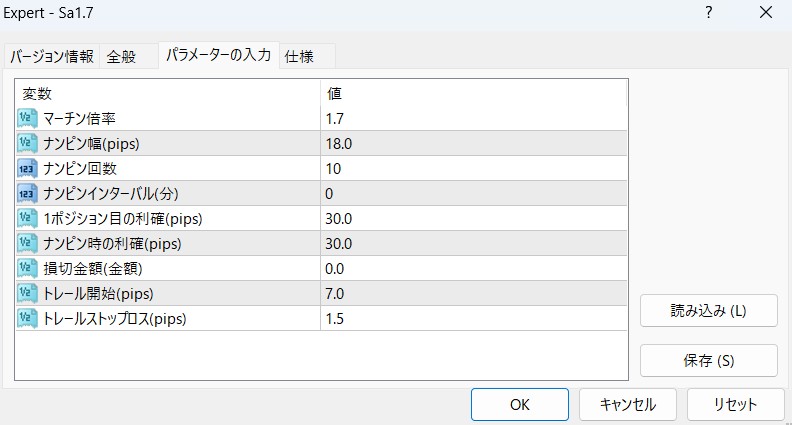Screen dimensions: 792x425
Task: Switch to the バージョン情報 tab
Action: click(x=52, y=56)
